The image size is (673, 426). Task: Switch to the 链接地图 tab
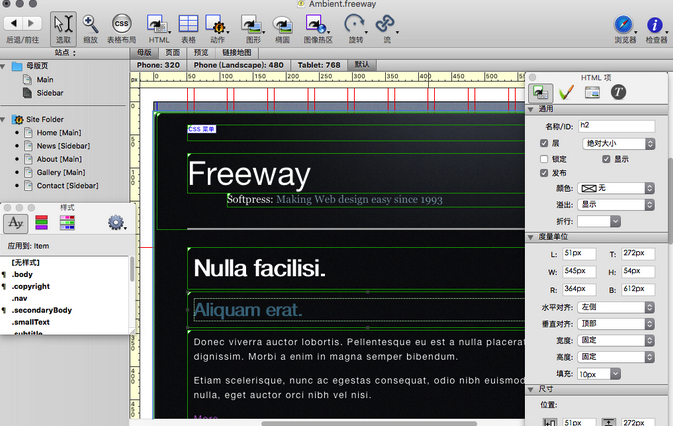point(236,53)
